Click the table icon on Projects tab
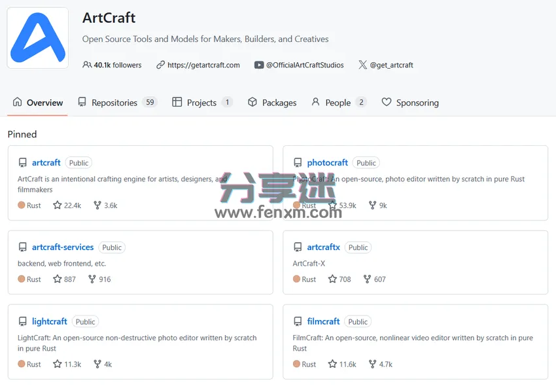556x392 pixels. coord(177,102)
